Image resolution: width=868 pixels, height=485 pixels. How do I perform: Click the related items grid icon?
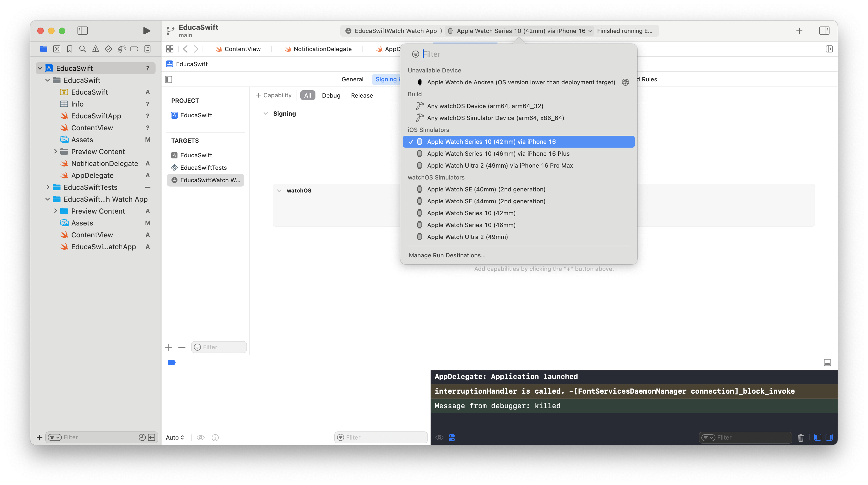[170, 49]
